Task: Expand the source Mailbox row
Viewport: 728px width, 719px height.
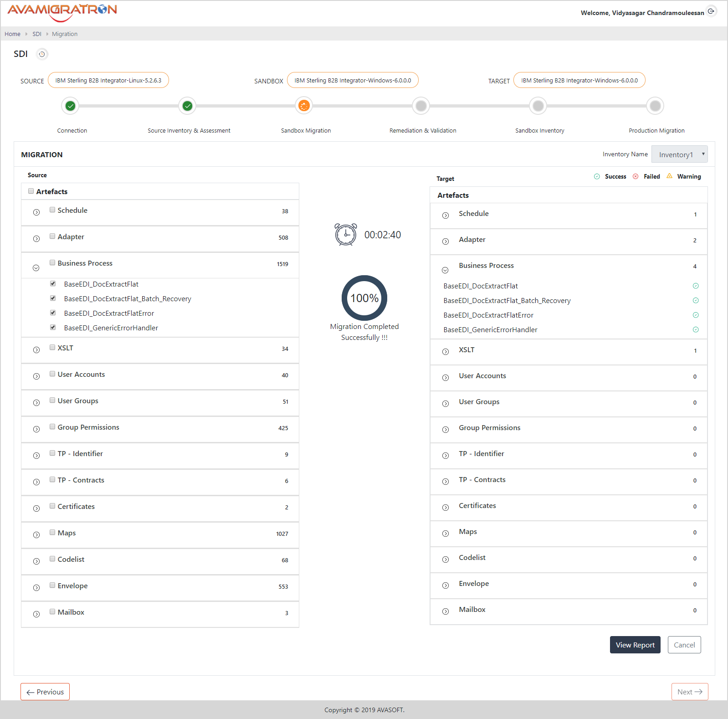Action: [36, 614]
